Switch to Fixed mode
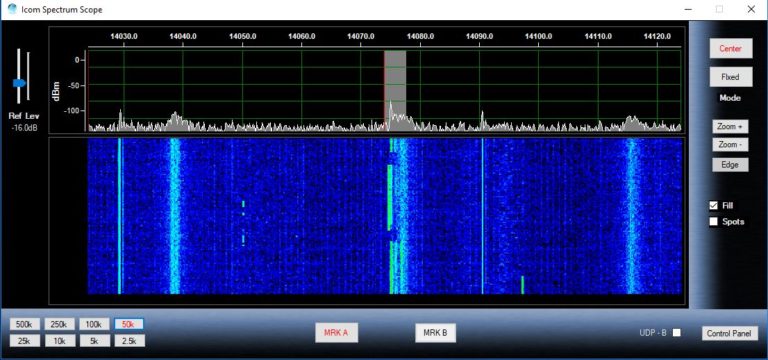 (x=730, y=77)
